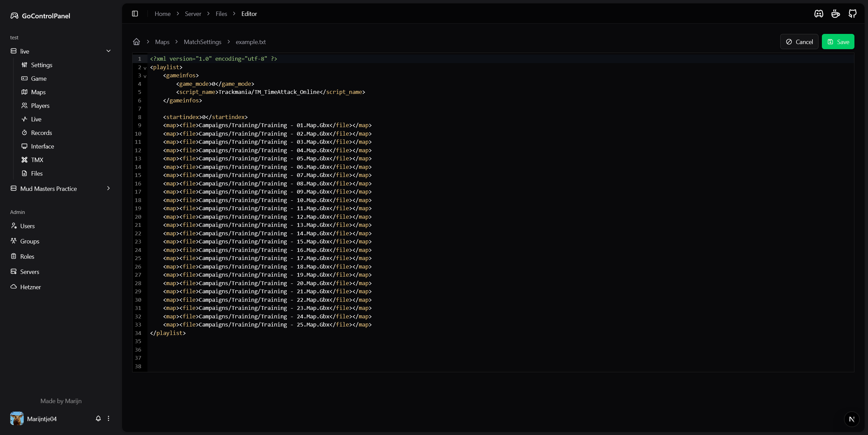Image resolution: width=868 pixels, height=435 pixels.
Task: Go to MatchSettings folder breadcrumb
Action: pyautogui.click(x=202, y=42)
